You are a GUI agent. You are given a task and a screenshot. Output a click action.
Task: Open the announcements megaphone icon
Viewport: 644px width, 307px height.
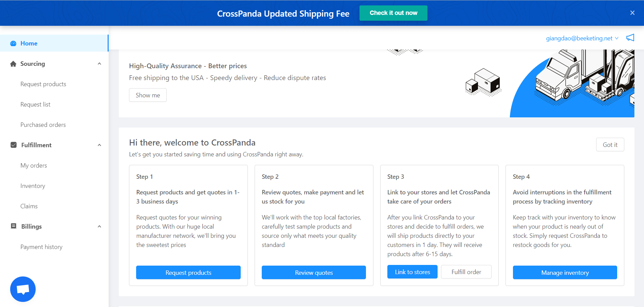pos(630,38)
